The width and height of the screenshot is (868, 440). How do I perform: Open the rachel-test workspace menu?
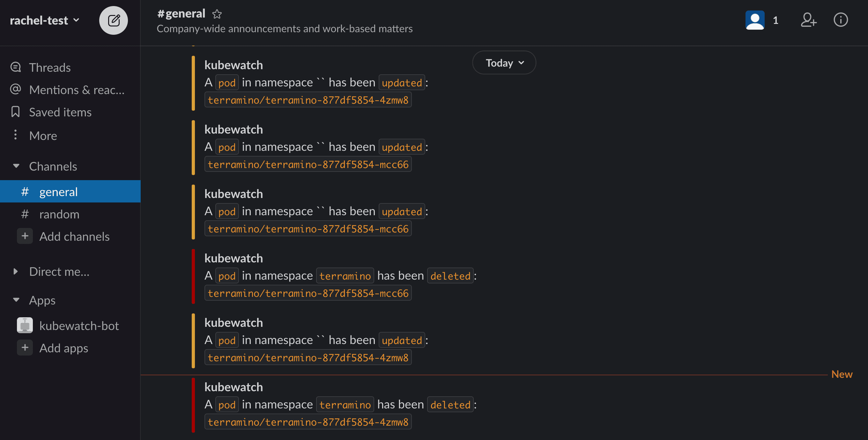44,19
